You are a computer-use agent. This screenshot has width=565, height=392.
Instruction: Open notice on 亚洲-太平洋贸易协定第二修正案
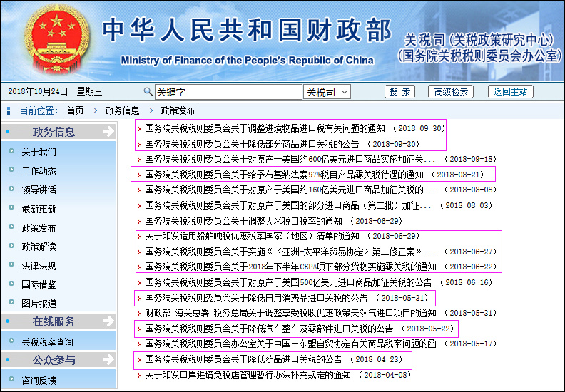[290, 252]
